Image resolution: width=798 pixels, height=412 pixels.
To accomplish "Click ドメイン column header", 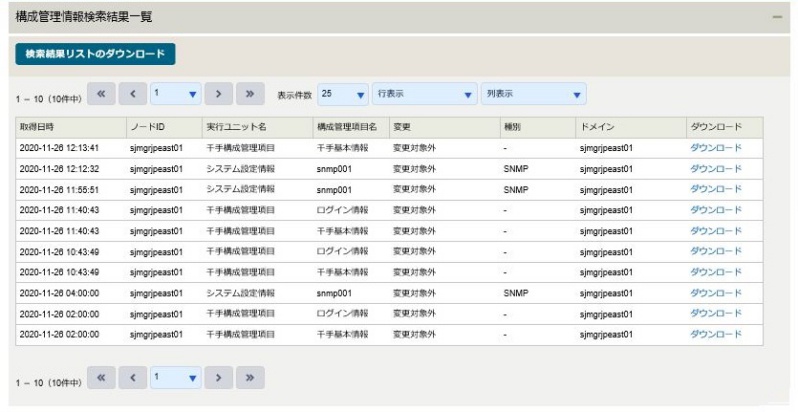I will point(631,127).
